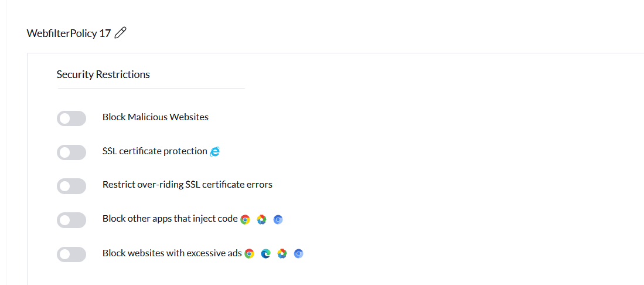Switch on Block other apps that inject code
Viewport: 644px width, 285px height.
tap(71, 220)
